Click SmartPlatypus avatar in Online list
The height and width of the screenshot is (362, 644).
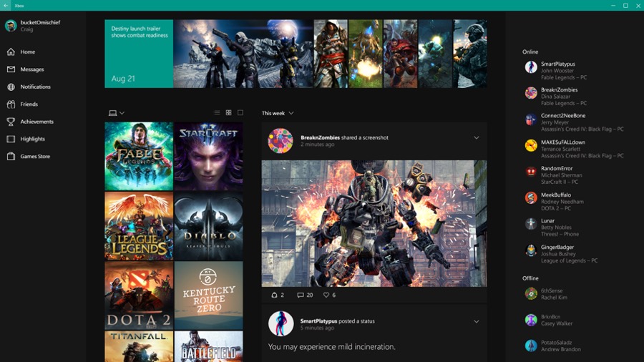(531, 67)
